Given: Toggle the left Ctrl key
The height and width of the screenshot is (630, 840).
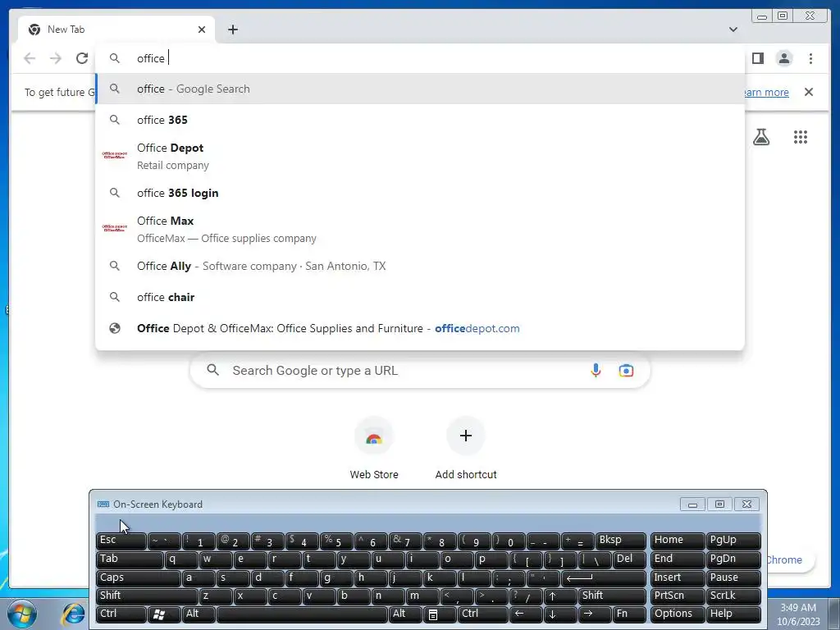Looking at the screenshot, I should [x=121, y=614].
